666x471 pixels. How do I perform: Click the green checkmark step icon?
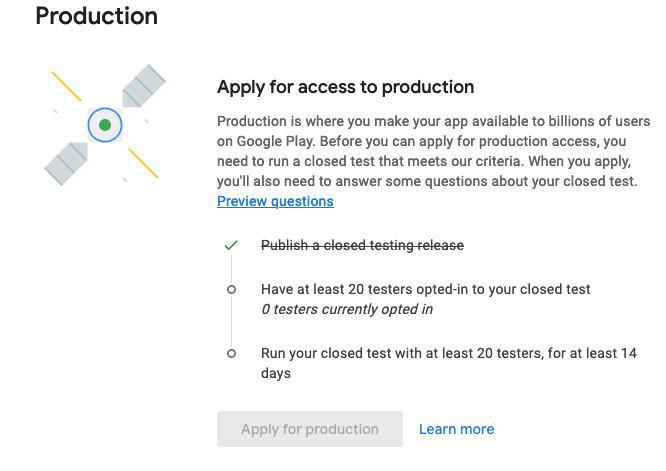tap(231, 245)
